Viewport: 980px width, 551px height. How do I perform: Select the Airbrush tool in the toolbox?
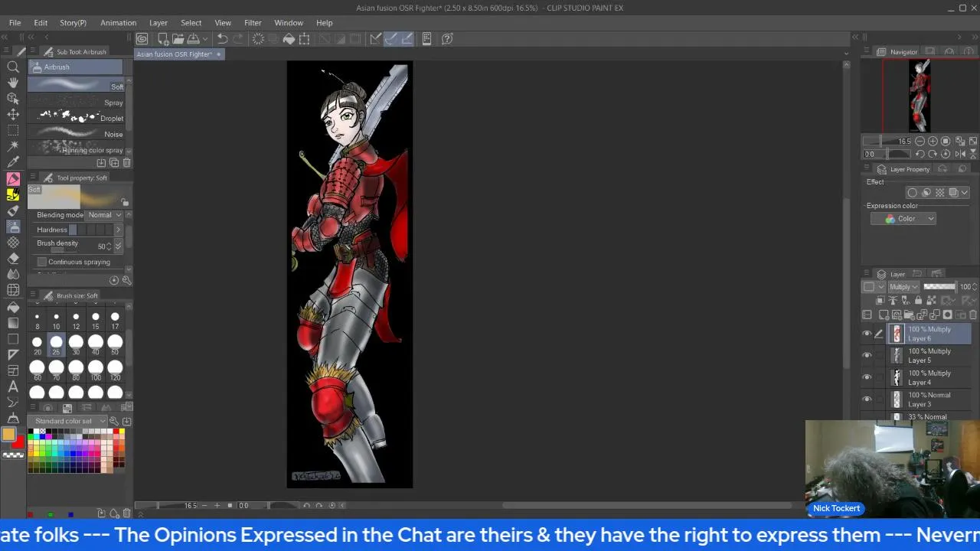click(13, 227)
